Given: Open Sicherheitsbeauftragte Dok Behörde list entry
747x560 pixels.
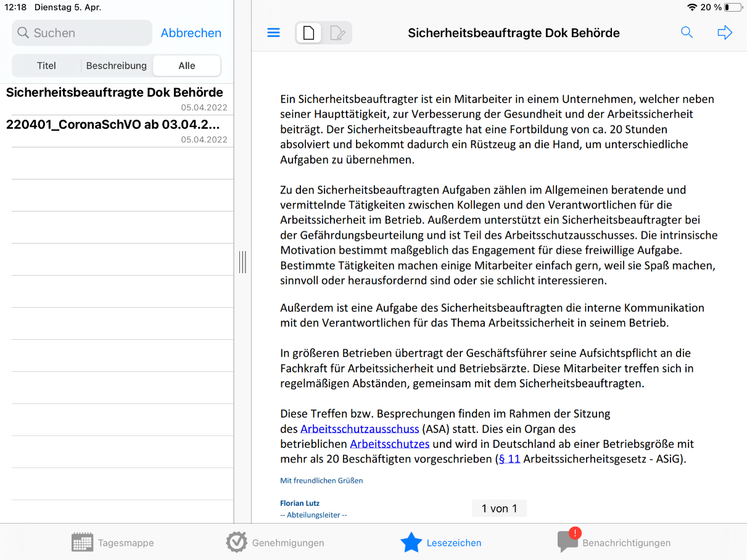Looking at the screenshot, I should click(116, 99).
